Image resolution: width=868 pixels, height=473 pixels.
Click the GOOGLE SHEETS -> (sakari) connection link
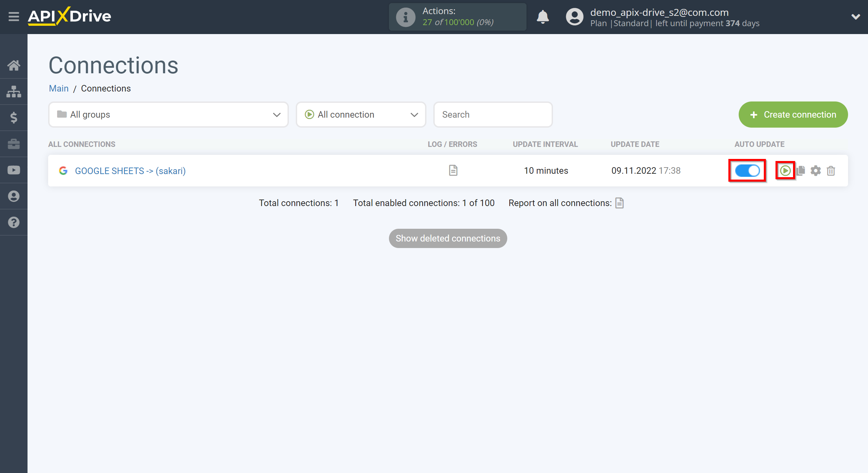click(130, 171)
